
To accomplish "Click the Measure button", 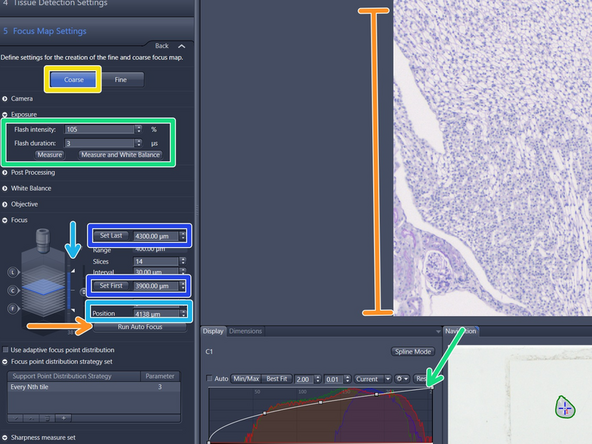I will [49, 155].
